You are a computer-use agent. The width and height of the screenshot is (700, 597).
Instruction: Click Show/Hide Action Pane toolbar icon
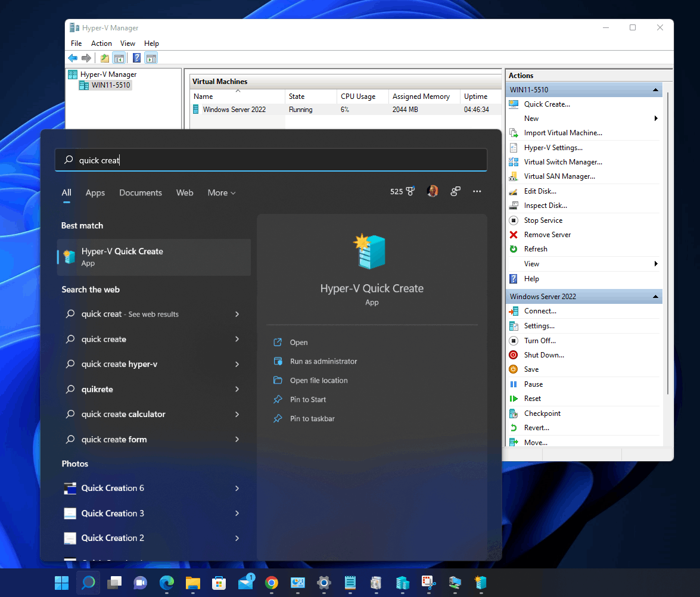(151, 58)
